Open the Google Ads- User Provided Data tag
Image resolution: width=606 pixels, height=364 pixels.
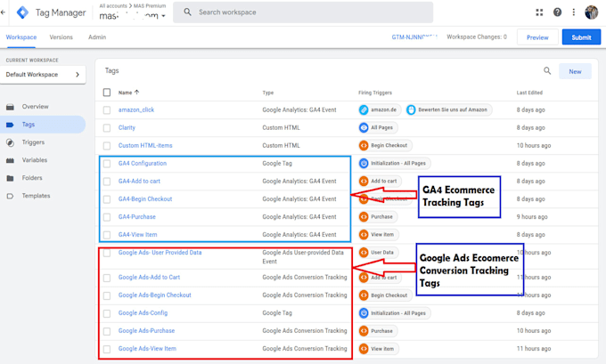coord(160,253)
